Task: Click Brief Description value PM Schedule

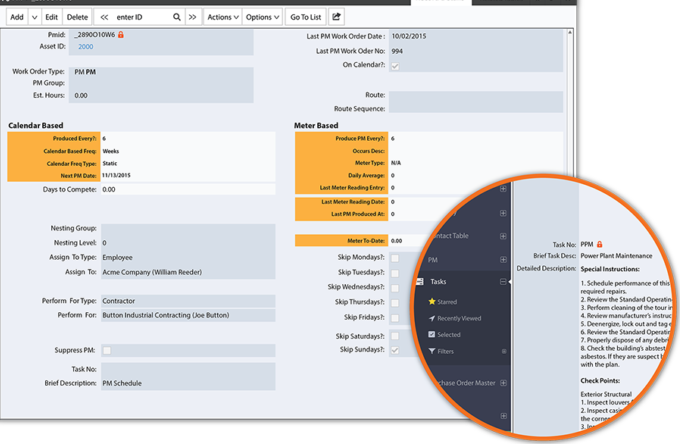Action: (122, 383)
